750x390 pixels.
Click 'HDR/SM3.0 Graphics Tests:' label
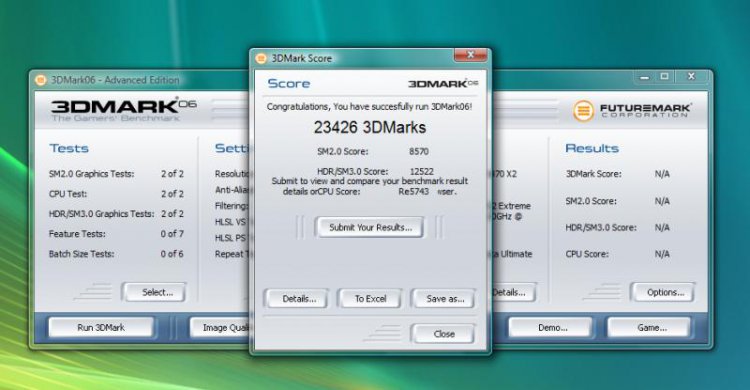101,214
